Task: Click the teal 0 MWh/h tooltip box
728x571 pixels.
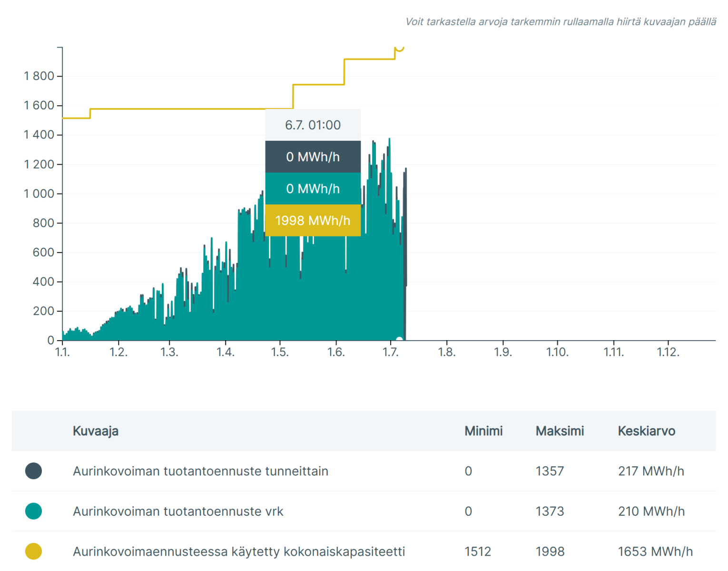Action: point(313,188)
